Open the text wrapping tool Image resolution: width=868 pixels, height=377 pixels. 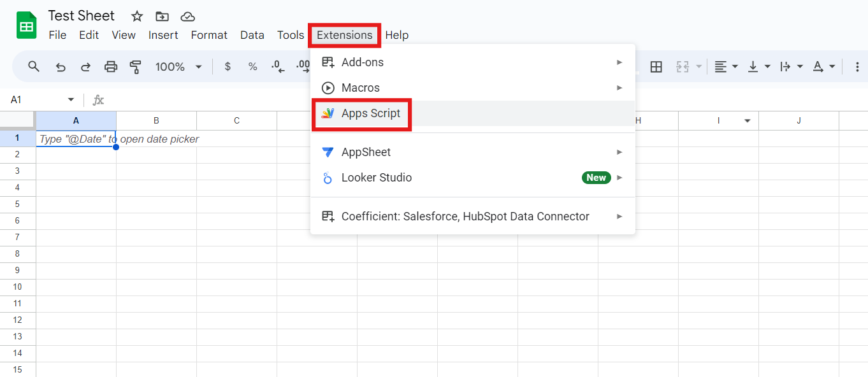[786, 66]
